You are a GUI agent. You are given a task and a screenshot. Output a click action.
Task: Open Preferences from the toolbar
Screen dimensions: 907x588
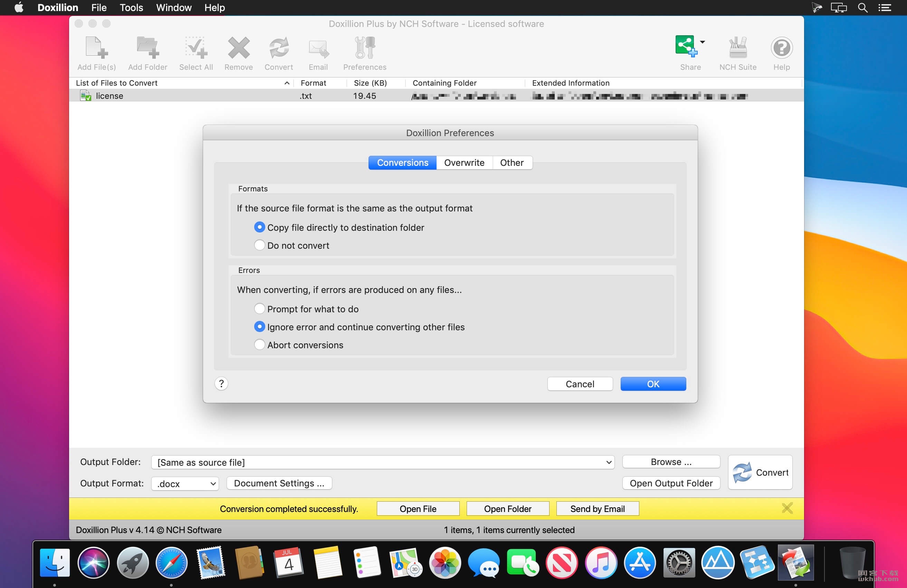365,48
